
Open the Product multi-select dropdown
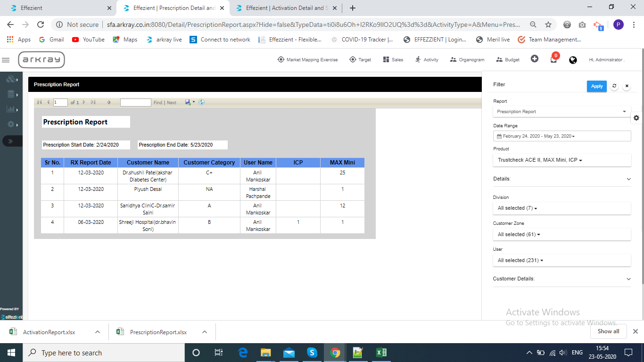point(561,160)
